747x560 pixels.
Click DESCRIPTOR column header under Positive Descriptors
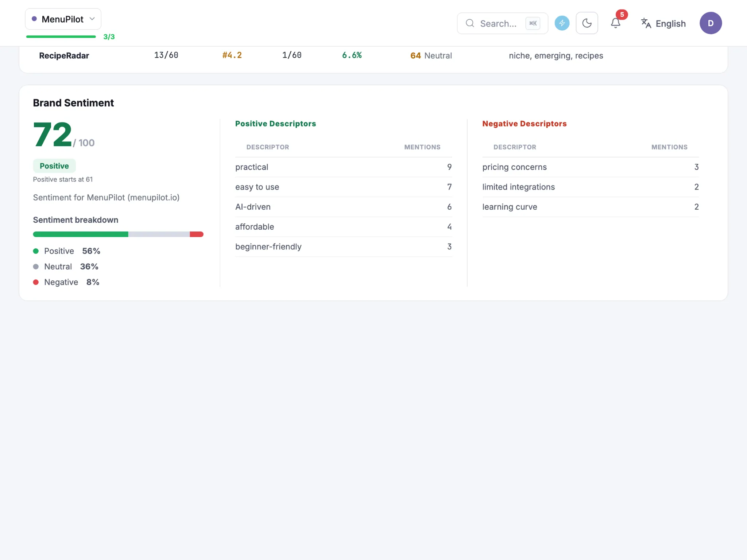pyautogui.click(x=268, y=147)
